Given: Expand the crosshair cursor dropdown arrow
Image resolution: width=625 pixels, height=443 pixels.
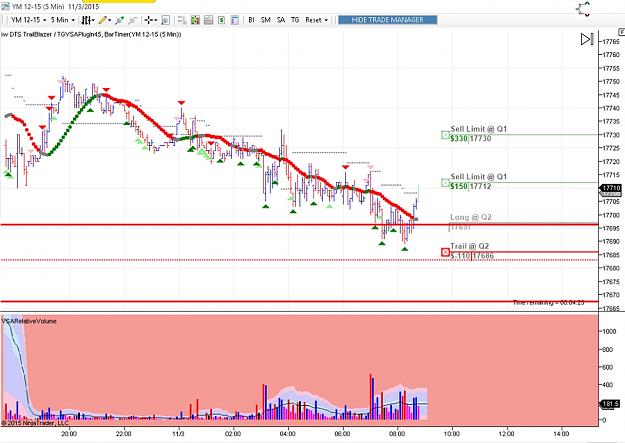Looking at the screenshot, I should pyautogui.click(x=155, y=20).
